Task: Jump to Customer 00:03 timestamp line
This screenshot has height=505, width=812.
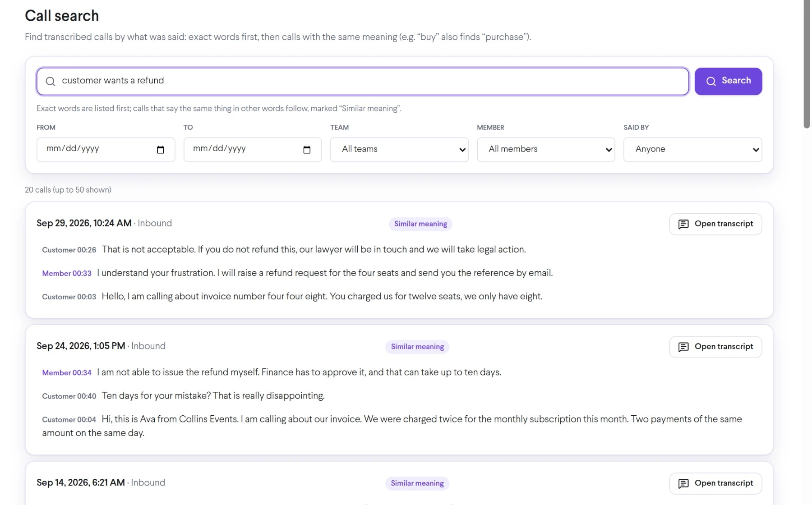Action: 69,297
